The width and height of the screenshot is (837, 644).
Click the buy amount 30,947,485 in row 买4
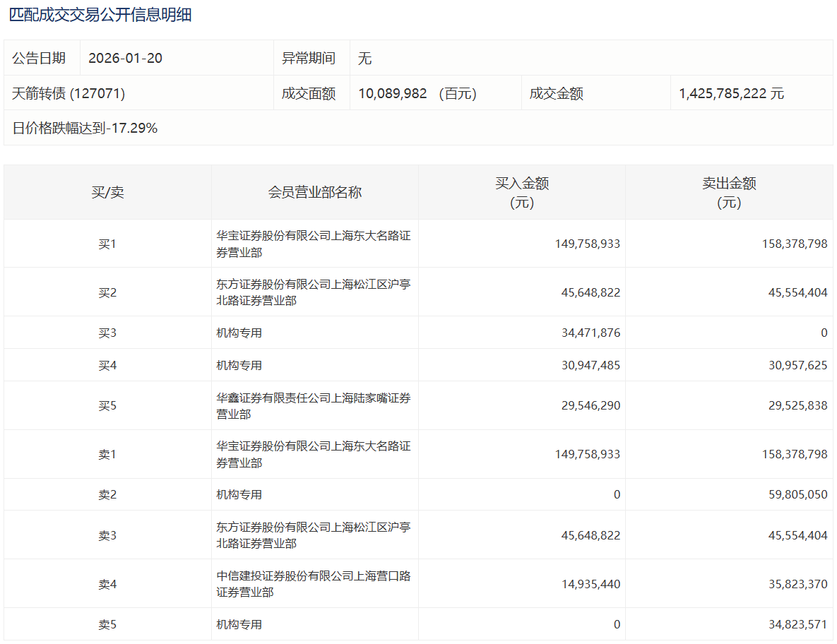point(590,365)
